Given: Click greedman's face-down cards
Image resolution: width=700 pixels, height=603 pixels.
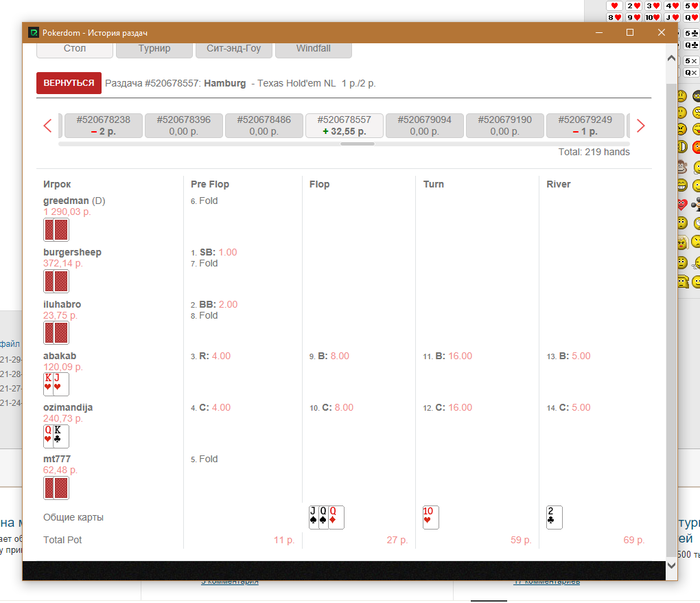Looking at the screenshot, I should [56, 229].
